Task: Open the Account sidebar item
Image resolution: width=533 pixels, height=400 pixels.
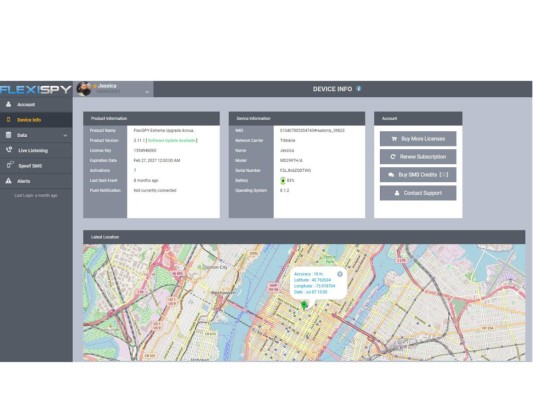Action: (x=36, y=104)
